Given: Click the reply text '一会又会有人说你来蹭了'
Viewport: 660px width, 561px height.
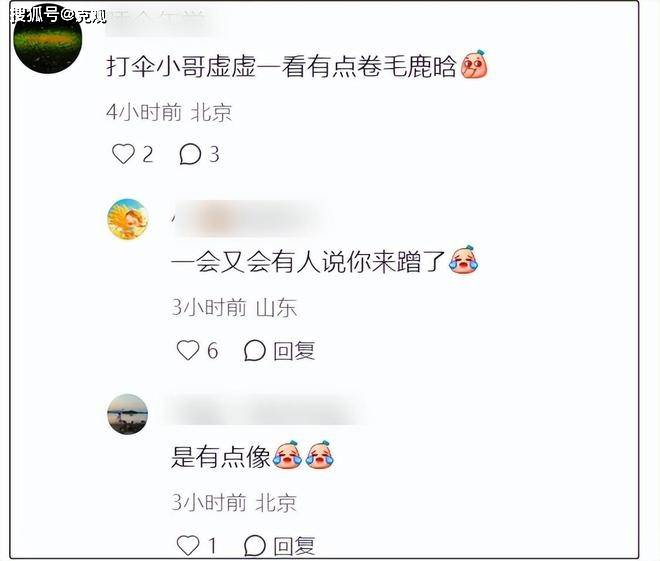Looking at the screenshot, I should click(x=308, y=261).
